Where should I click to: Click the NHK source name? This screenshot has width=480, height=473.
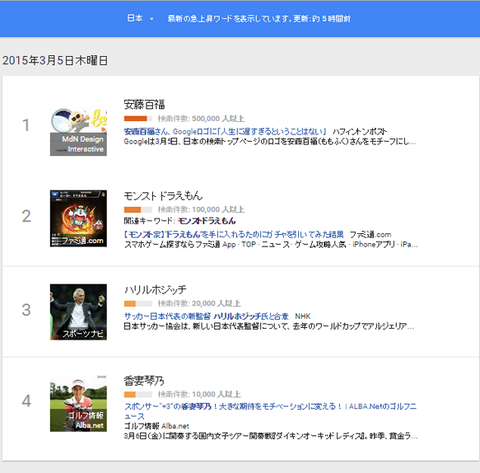tap(303, 316)
